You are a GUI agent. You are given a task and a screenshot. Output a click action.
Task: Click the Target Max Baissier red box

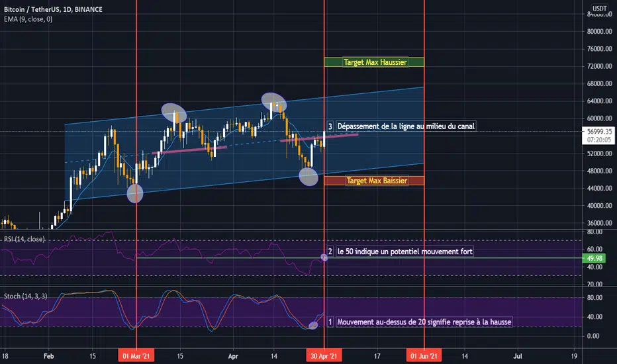374,181
